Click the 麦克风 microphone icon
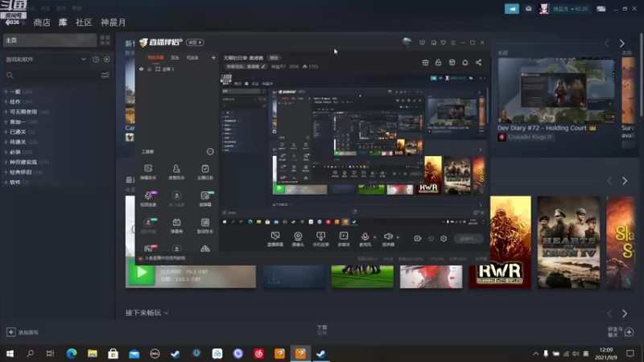This screenshot has width=644, height=362. (x=365, y=237)
